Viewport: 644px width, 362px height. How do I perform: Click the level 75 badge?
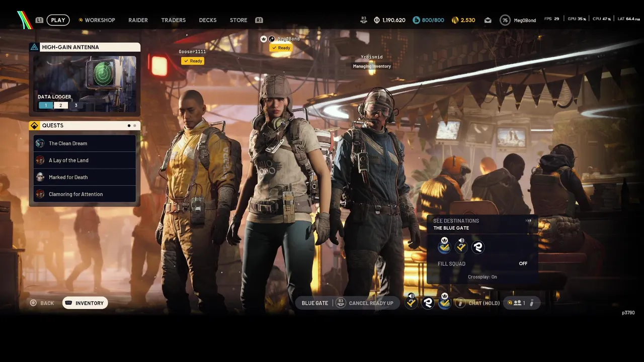point(505,20)
